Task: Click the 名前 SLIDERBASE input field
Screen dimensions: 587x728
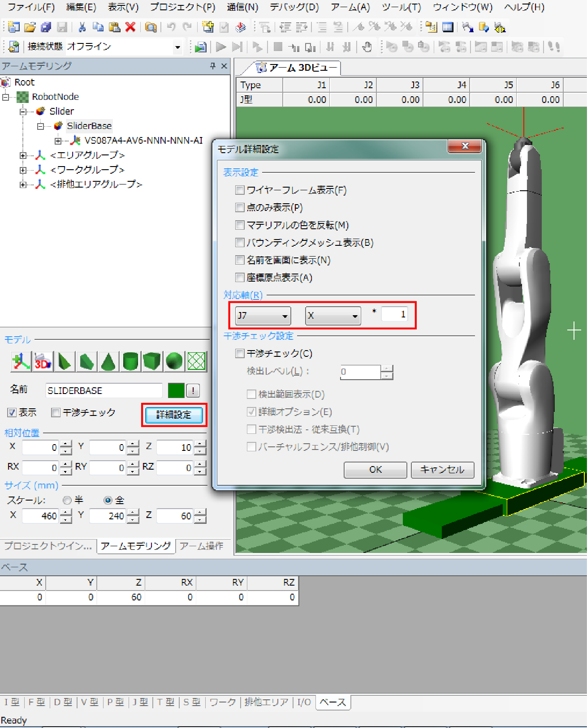Action: coord(104,390)
